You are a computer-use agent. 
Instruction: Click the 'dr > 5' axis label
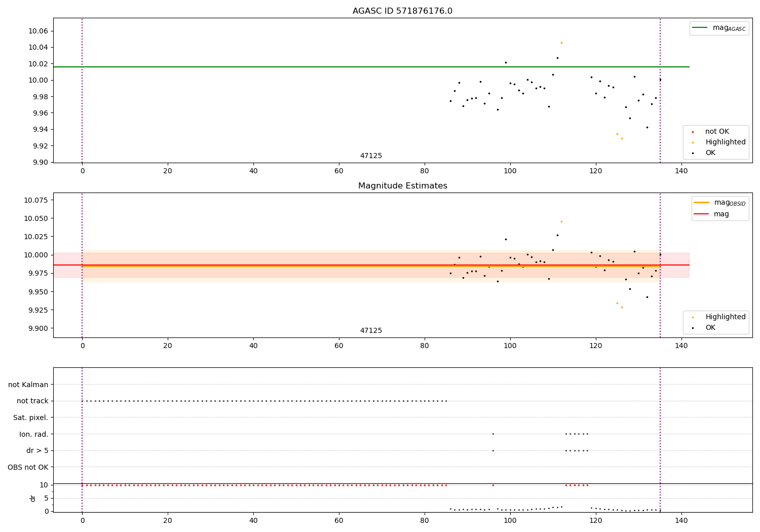(37, 451)
